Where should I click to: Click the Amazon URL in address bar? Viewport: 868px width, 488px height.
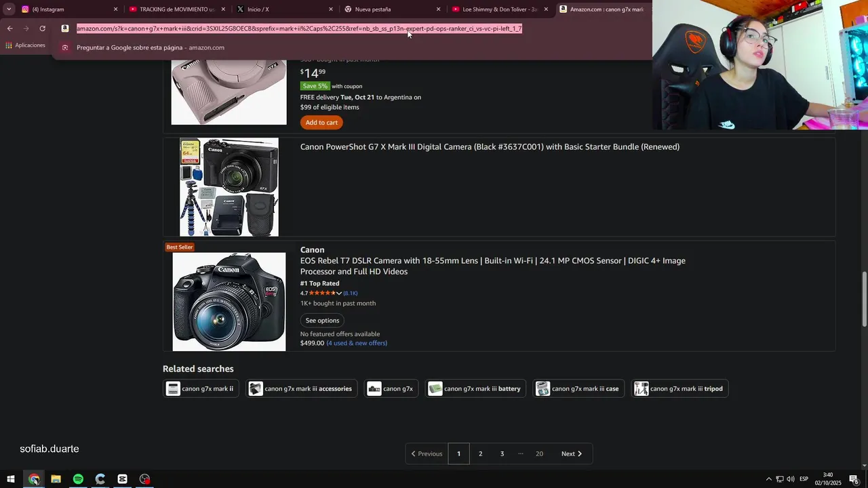(x=299, y=28)
